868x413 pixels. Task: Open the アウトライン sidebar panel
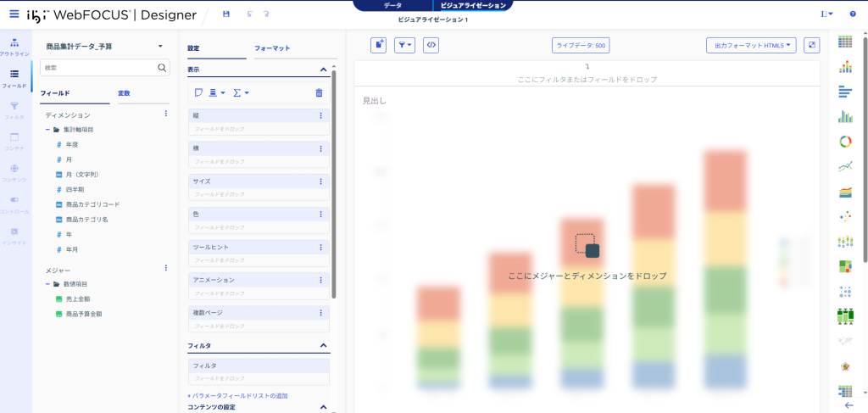(14, 46)
